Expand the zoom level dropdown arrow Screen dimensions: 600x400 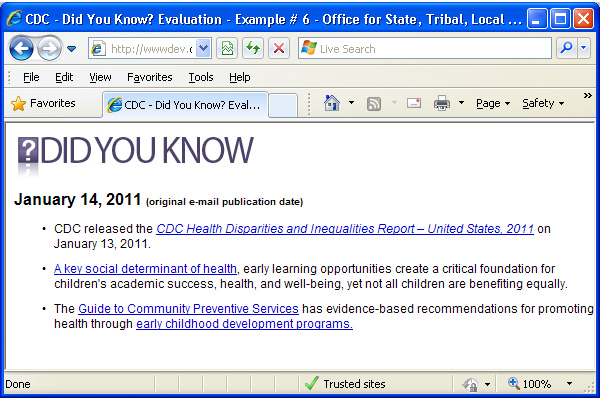pyautogui.click(x=569, y=384)
